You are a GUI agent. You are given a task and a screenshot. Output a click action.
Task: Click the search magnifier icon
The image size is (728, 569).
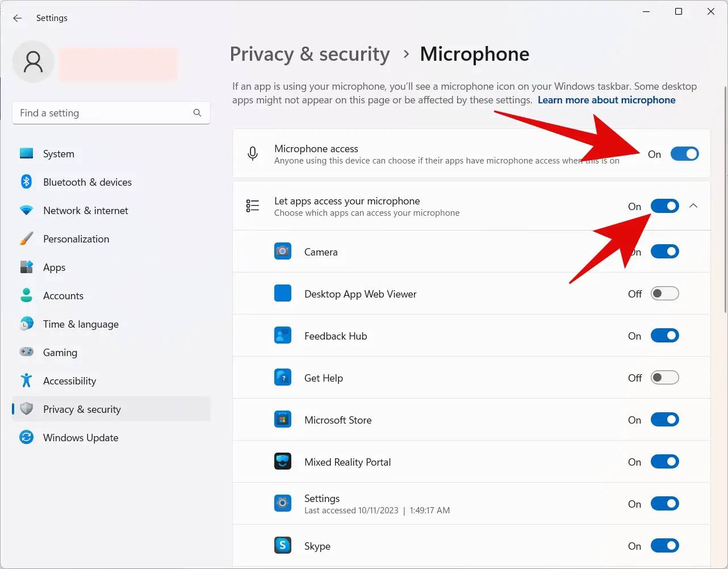pyautogui.click(x=197, y=113)
